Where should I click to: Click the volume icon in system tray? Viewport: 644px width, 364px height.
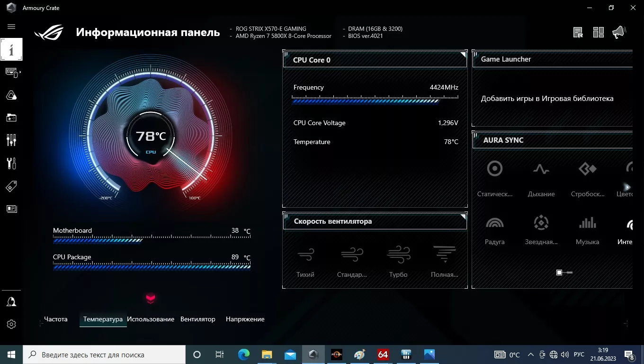click(x=564, y=355)
